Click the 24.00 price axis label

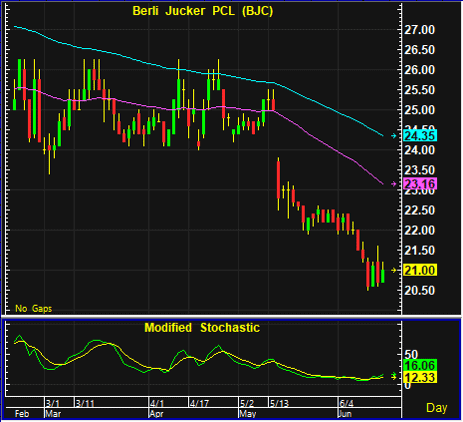point(419,150)
